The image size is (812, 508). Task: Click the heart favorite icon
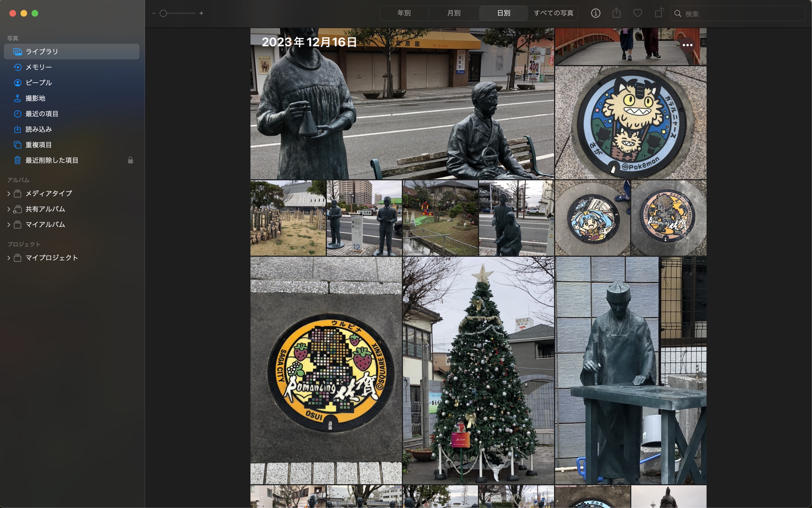coord(637,13)
